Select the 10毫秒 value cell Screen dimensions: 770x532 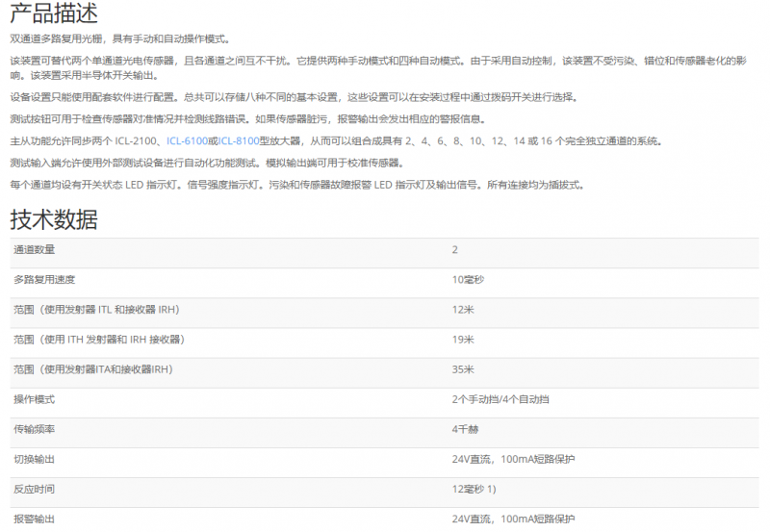(467, 280)
